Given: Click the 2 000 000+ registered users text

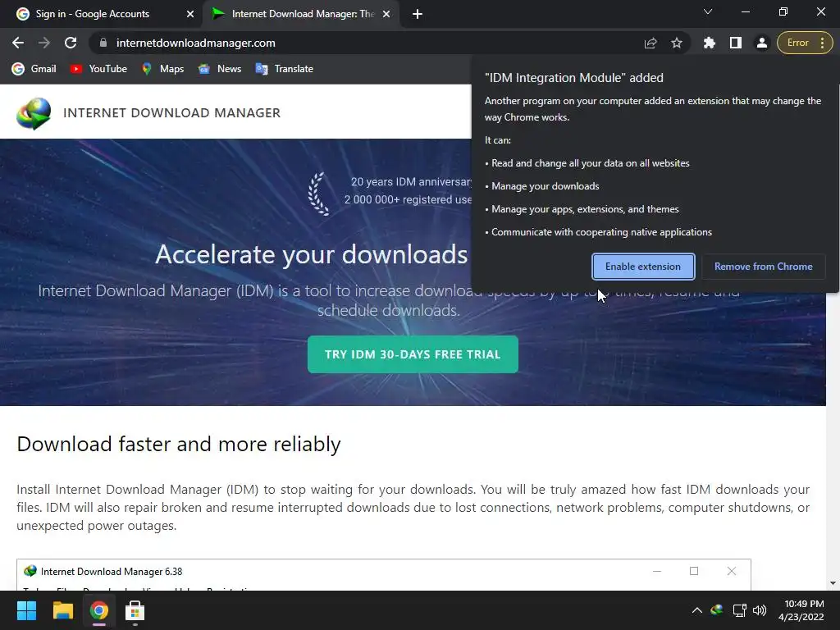Looking at the screenshot, I should (x=408, y=199).
